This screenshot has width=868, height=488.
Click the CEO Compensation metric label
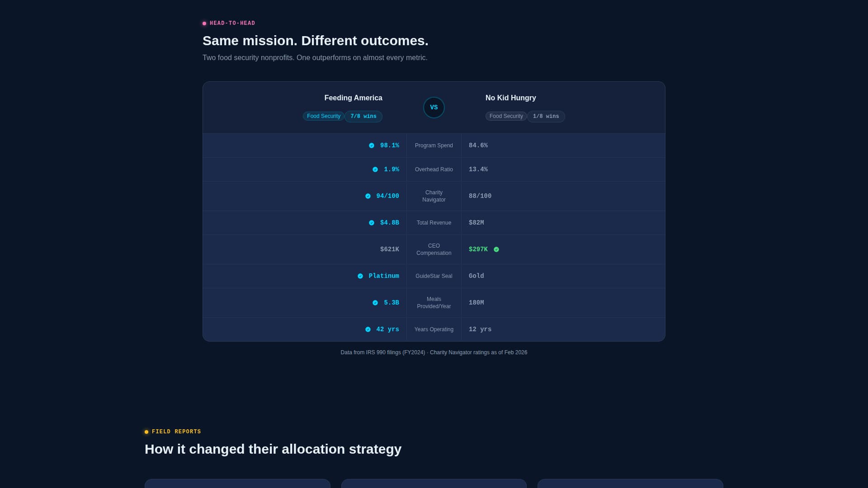pyautogui.click(x=434, y=249)
